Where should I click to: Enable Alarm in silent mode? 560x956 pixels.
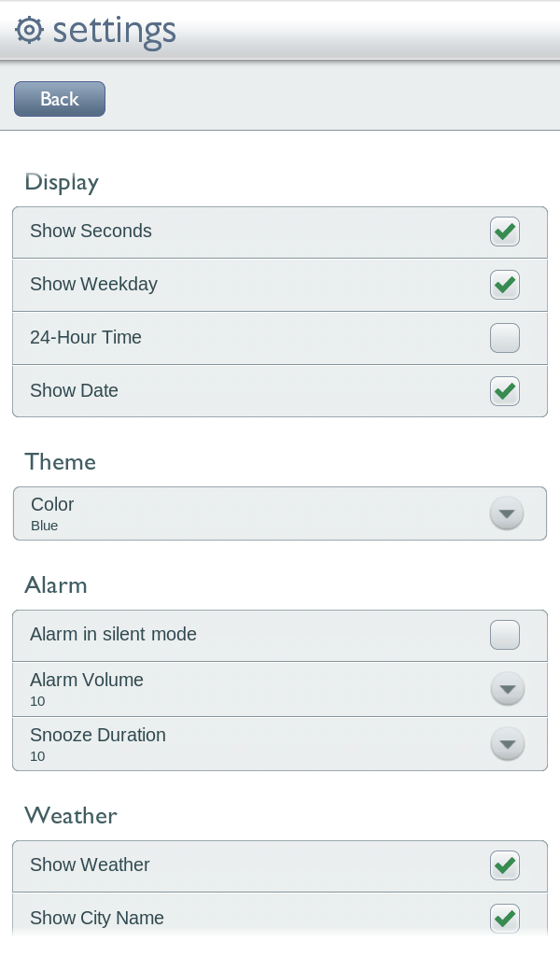pyautogui.click(x=505, y=635)
